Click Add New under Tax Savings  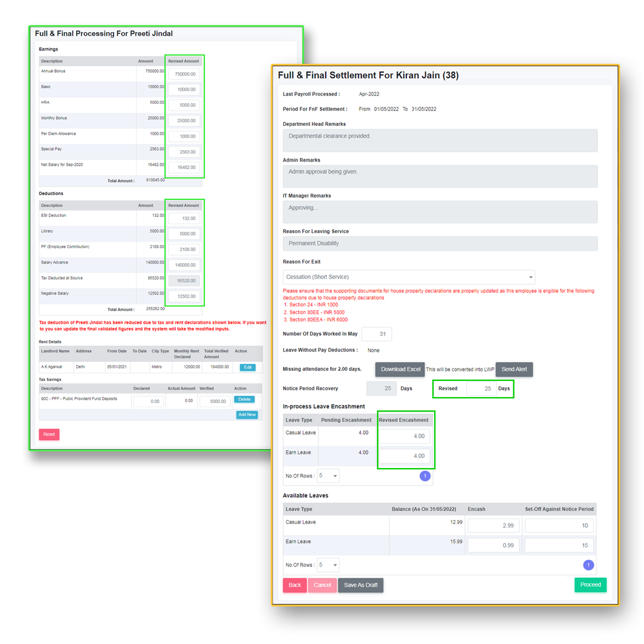(247, 414)
